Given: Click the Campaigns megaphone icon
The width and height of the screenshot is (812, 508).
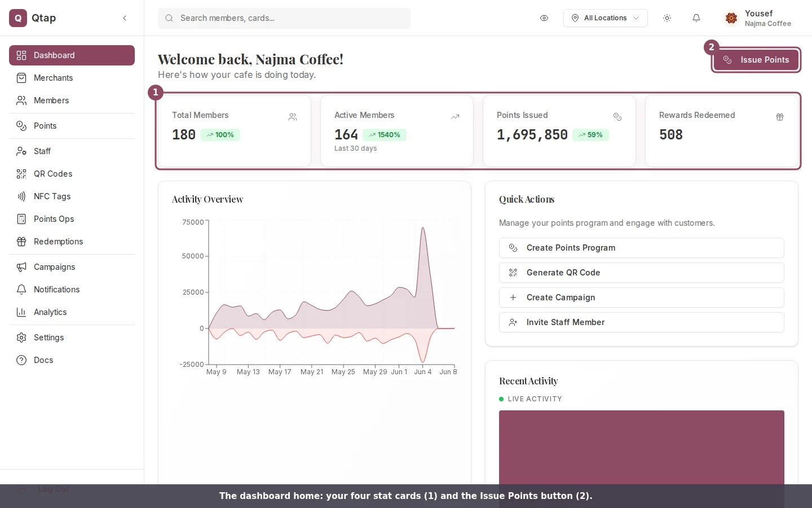Looking at the screenshot, I should click(x=21, y=267).
